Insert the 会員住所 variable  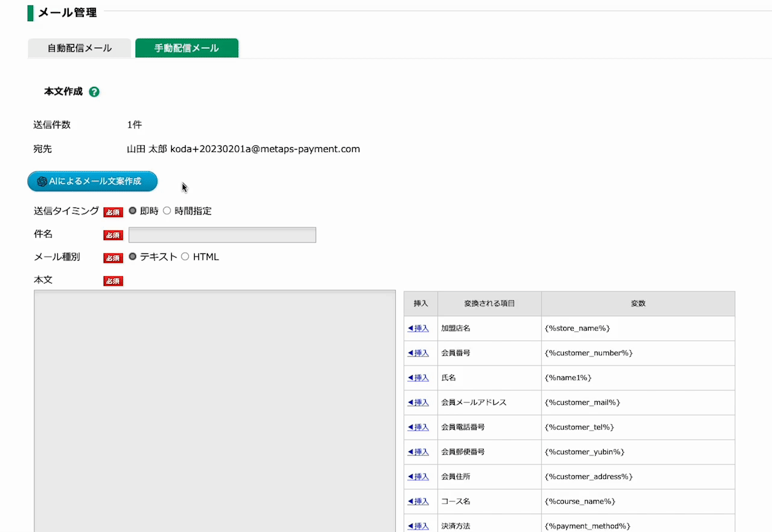point(419,477)
